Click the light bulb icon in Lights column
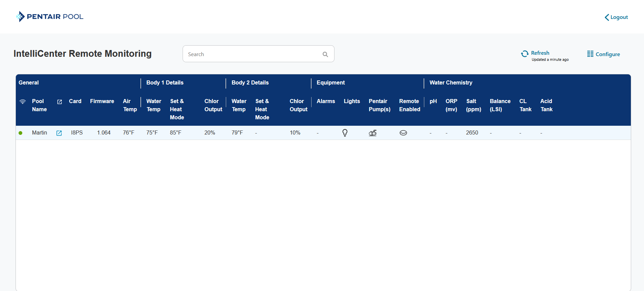Screen dimensions: 644x291 coord(345,133)
